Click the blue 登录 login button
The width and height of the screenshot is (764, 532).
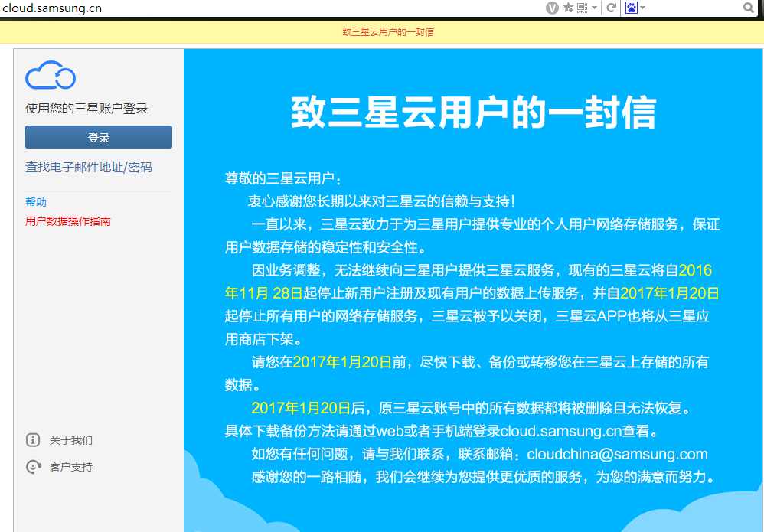coord(99,137)
